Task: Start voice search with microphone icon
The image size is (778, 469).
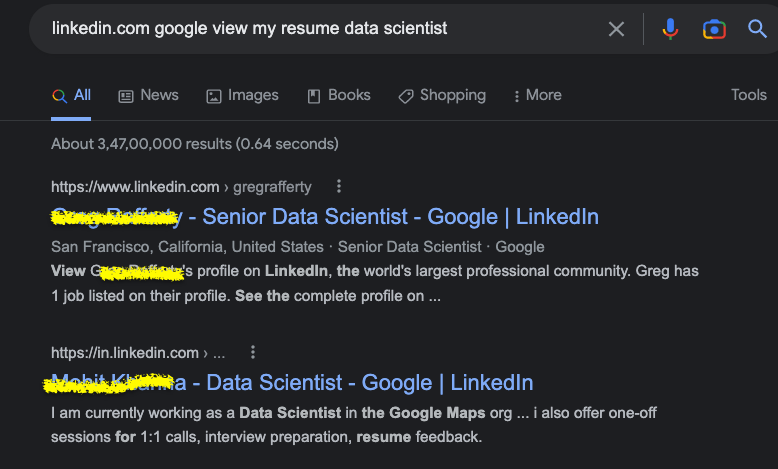Action: [x=670, y=29]
